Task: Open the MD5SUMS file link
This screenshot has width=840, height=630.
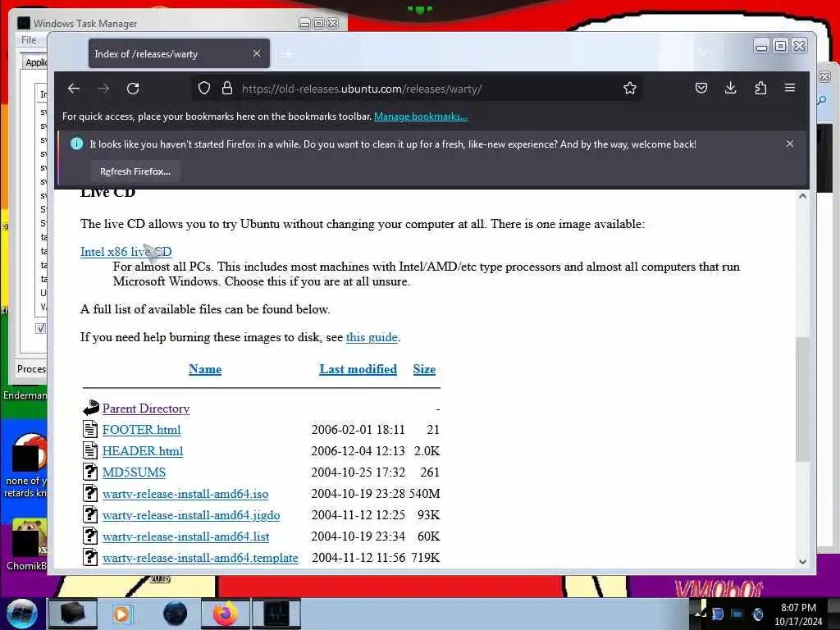Action: (134, 472)
